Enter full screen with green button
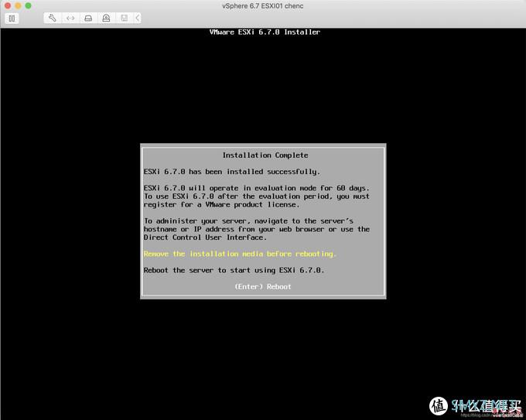 coord(28,5)
